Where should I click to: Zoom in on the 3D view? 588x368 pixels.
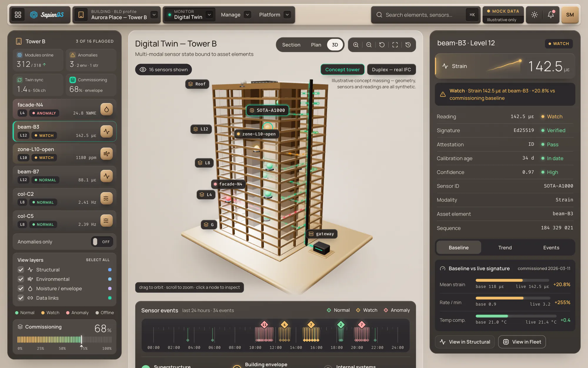coord(356,45)
